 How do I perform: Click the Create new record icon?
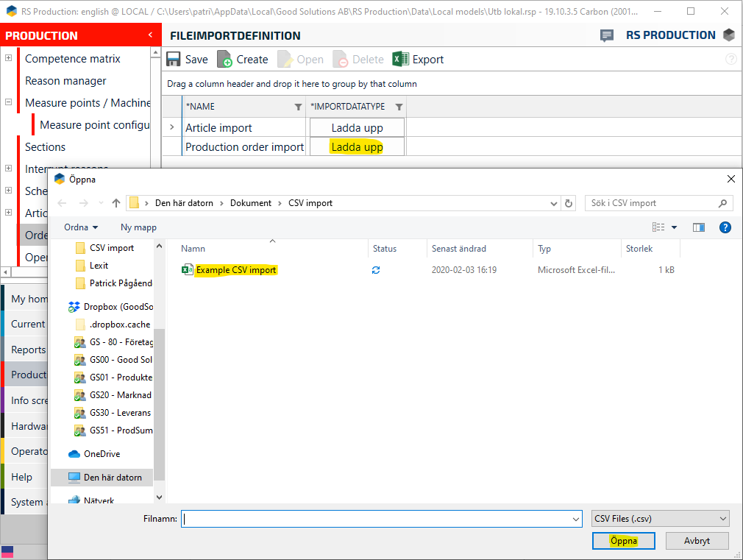(x=224, y=60)
